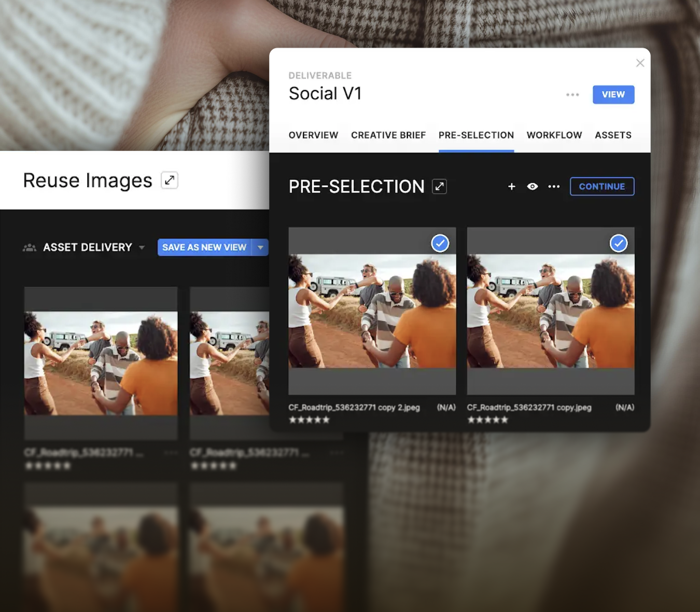Select the first roadtrip thumbnail in Asset Delivery
This screenshot has height=612, width=700.
point(101,363)
